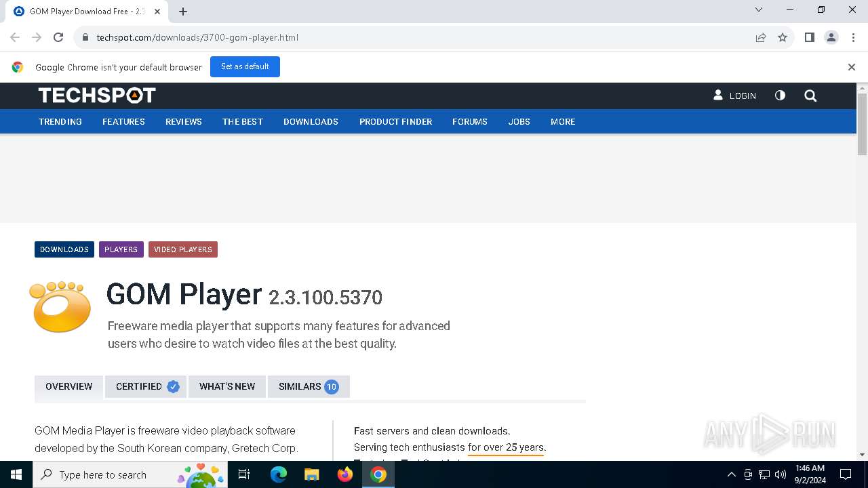Click the LOGIN user icon

coord(718,96)
